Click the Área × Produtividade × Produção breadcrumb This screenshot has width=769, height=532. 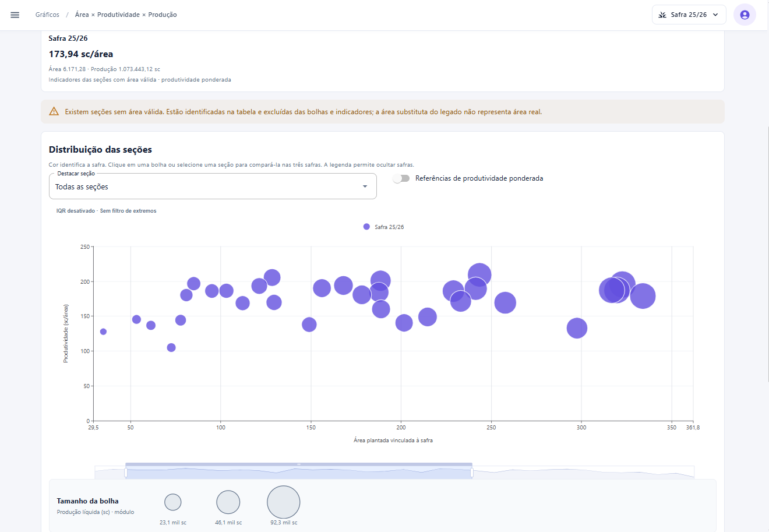pos(126,15)
